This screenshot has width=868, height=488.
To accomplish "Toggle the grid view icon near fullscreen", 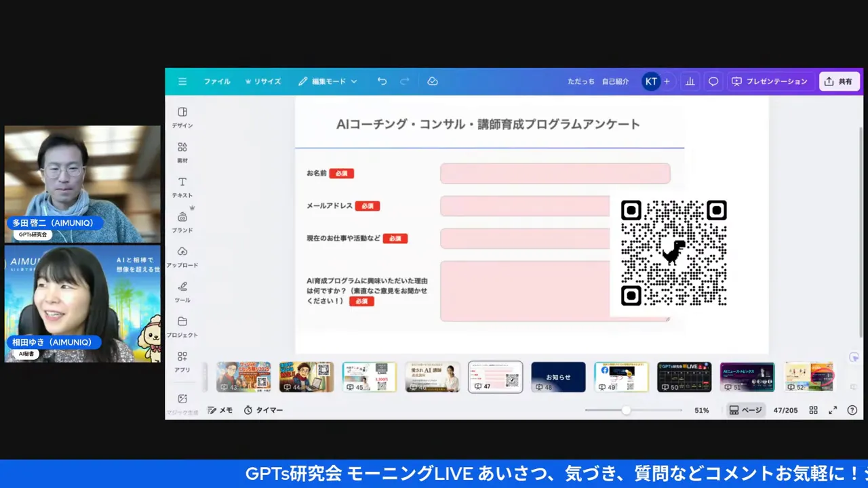I will click(813, 410).
